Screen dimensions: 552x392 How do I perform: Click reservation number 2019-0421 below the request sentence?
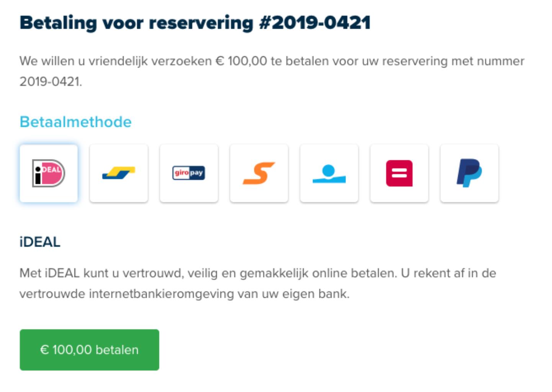click(x=50, y=82)
